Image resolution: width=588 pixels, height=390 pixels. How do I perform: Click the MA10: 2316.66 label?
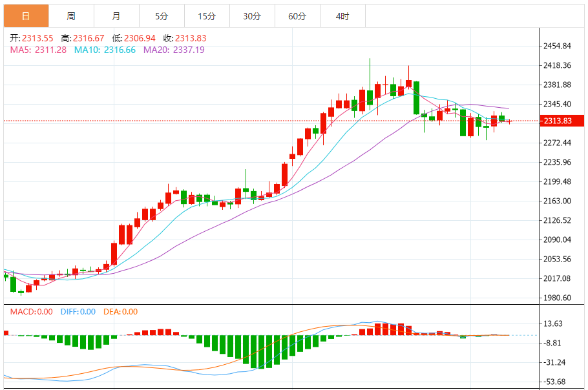point(105,50)
